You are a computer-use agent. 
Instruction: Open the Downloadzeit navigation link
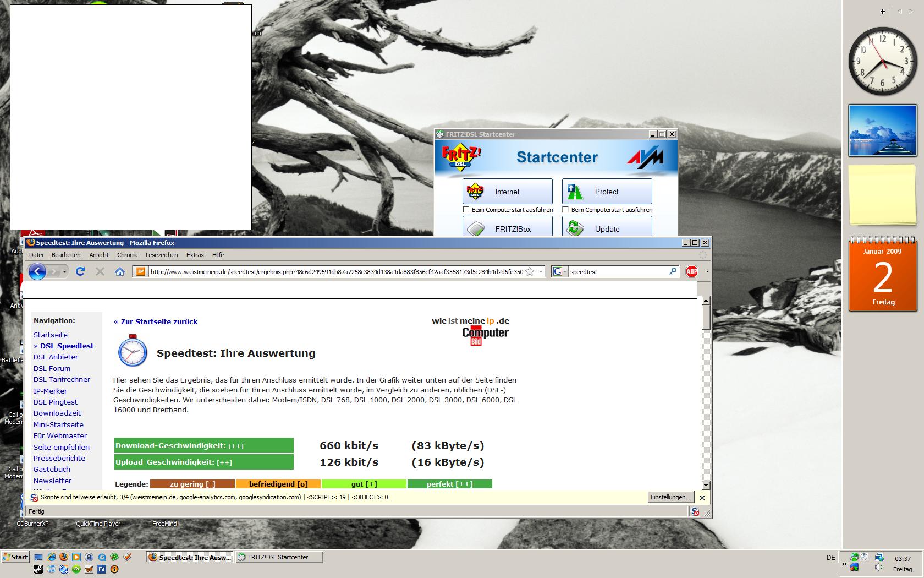57,413
